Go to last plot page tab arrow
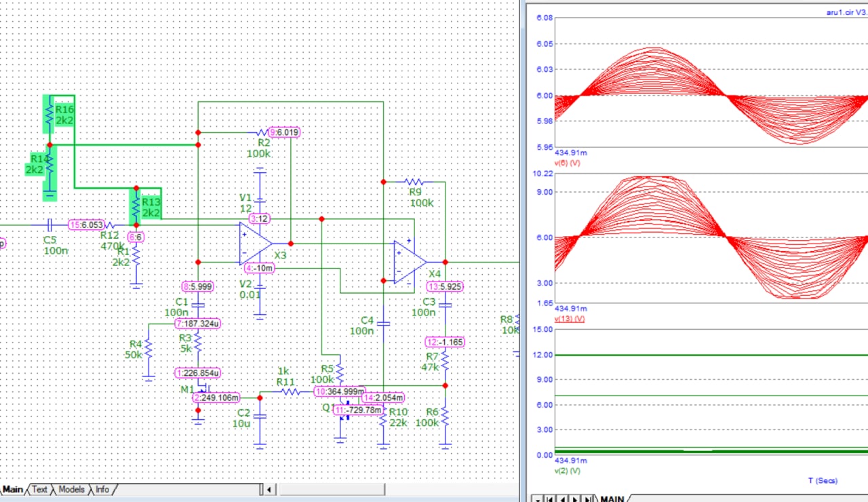This screenshot has height=502, width=868. [587, 499]
